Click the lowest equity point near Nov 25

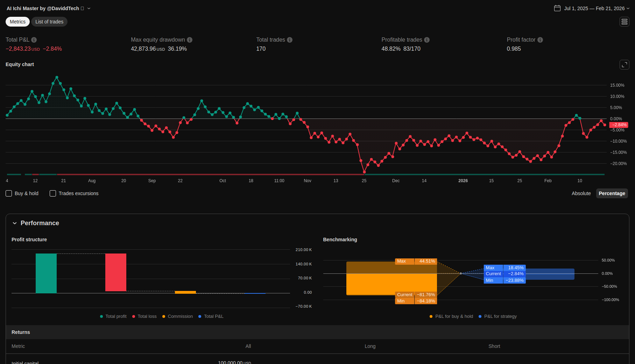point(364,172)
